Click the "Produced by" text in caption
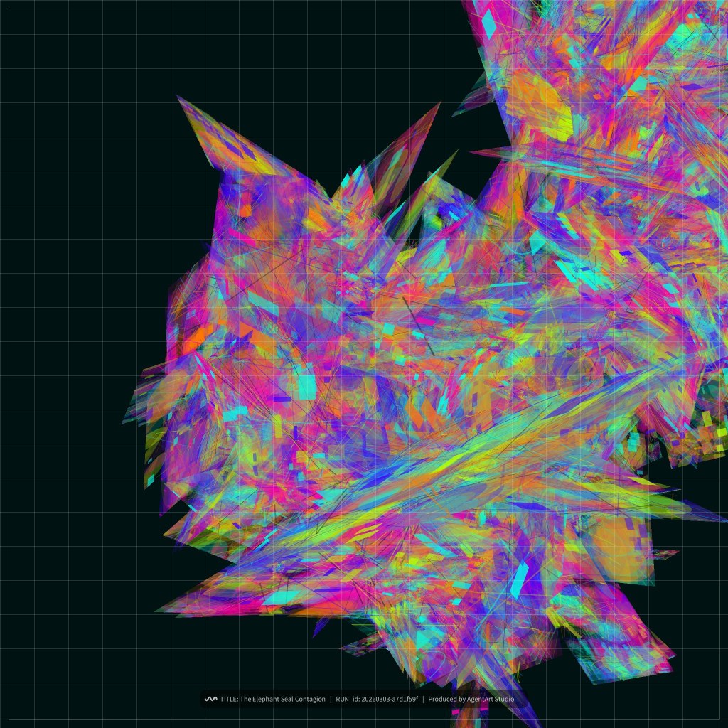 pos(446,699)
